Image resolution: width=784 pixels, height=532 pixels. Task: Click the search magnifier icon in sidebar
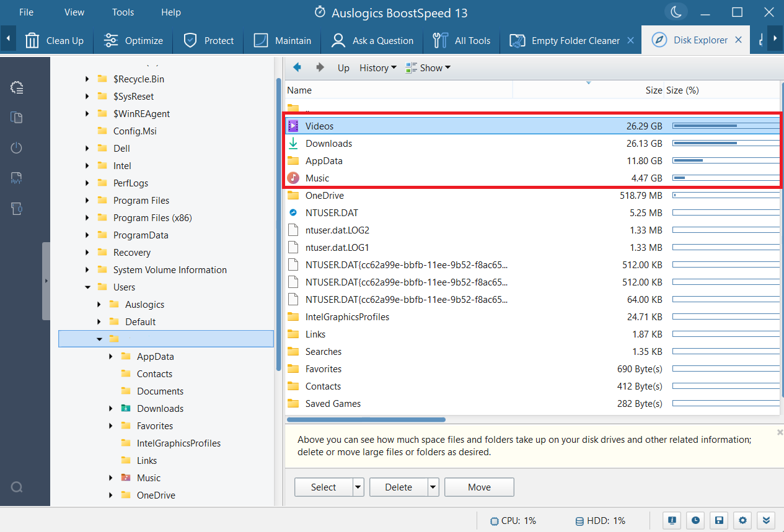click(17, 487)
